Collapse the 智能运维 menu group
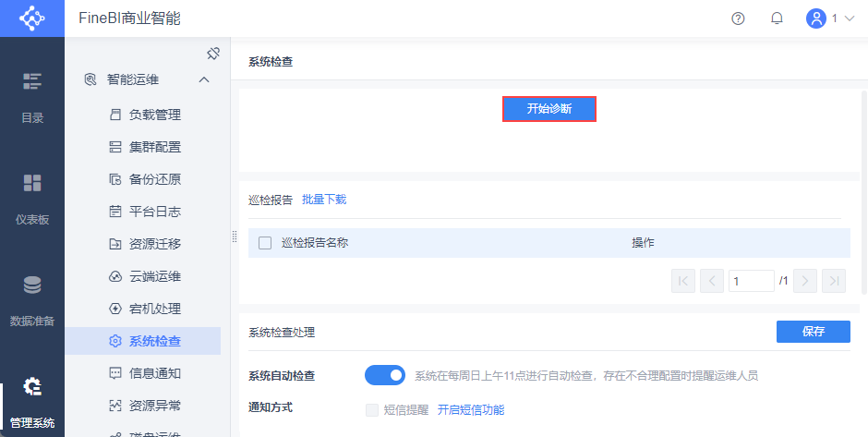Viewport: 868px width, 437px height. 204,79
